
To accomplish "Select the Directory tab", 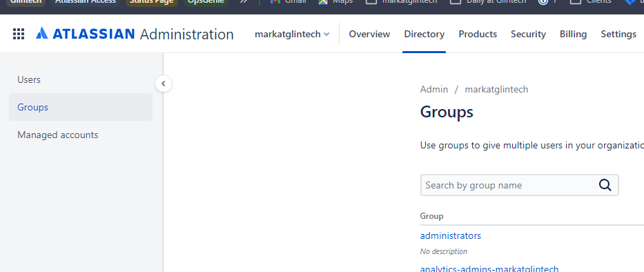I will 425,34.
